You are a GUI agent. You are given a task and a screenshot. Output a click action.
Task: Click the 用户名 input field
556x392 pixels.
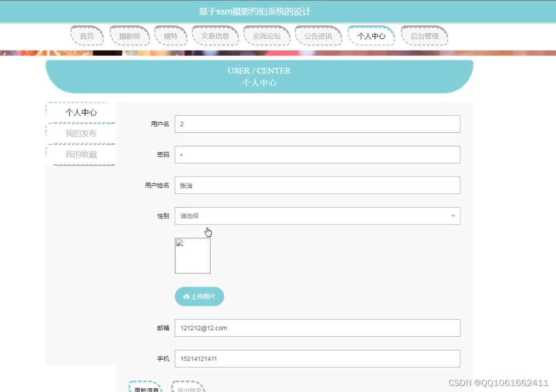[317, 124]
